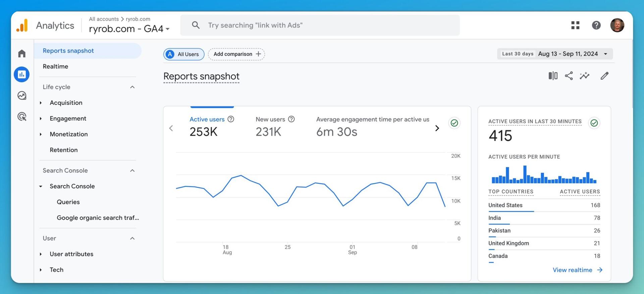The width and height of the screenshot is (644, 294).
Task: Open the Insights sparkline icon
Action: [x=584, y=76]
